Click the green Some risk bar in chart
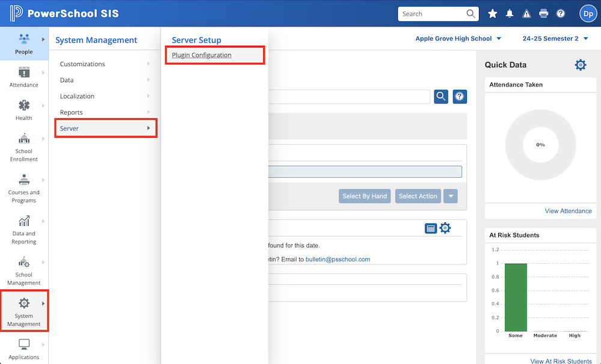 [x=516, y=297]
